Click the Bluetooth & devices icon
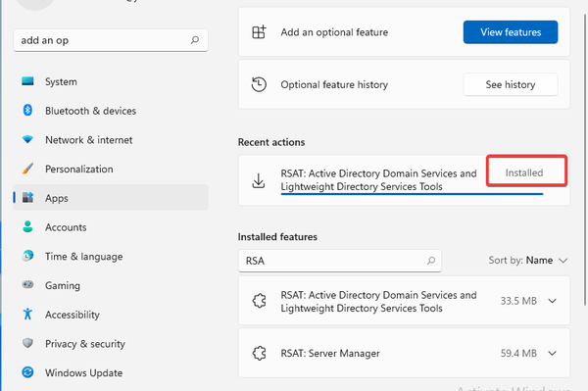The height and width of the screenshot is (391, 588). pos(27,110)
